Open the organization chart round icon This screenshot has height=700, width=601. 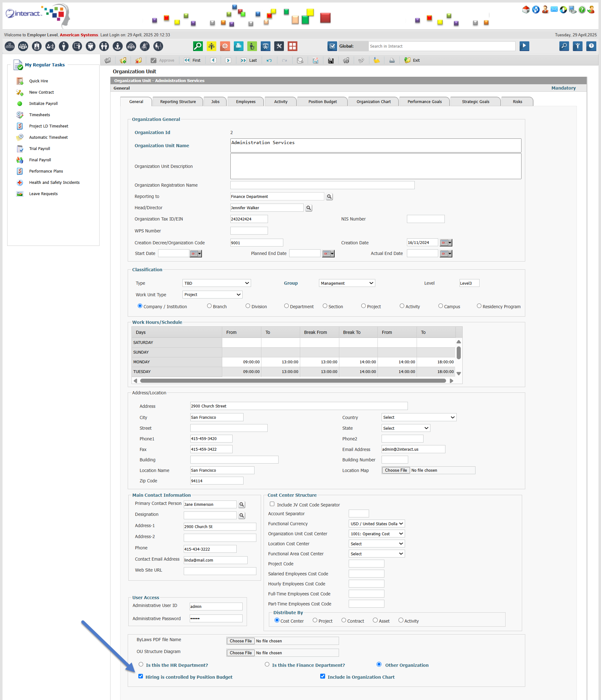tap(9, 46)
